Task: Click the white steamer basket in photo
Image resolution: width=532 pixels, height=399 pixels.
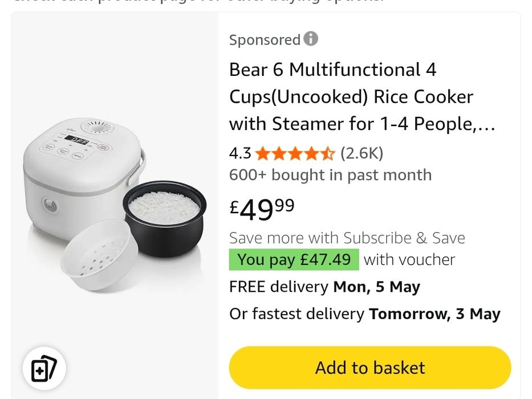Action: [100, 255]
